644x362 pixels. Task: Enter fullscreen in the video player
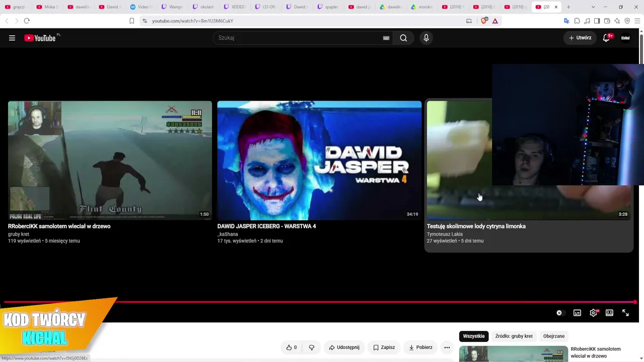point(625,313)
